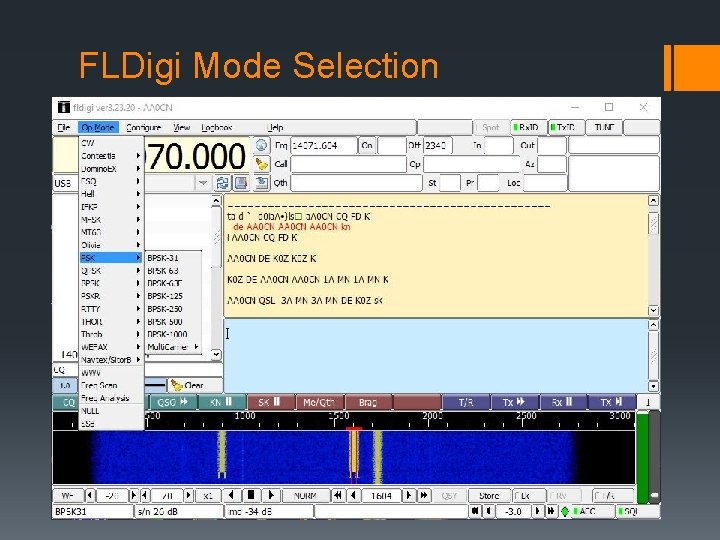Click receive text pane scrollbar

click(x=653, y=255)
